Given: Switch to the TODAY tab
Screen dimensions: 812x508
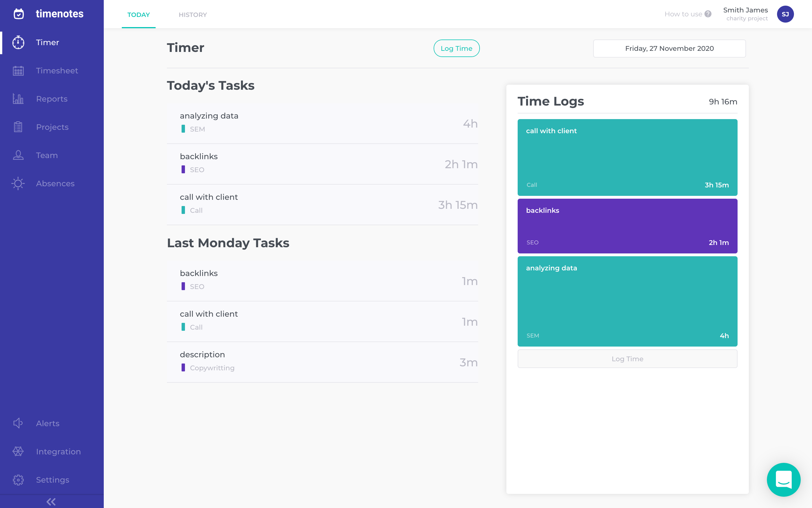Looking at the screenshot, I should [139, 15].
